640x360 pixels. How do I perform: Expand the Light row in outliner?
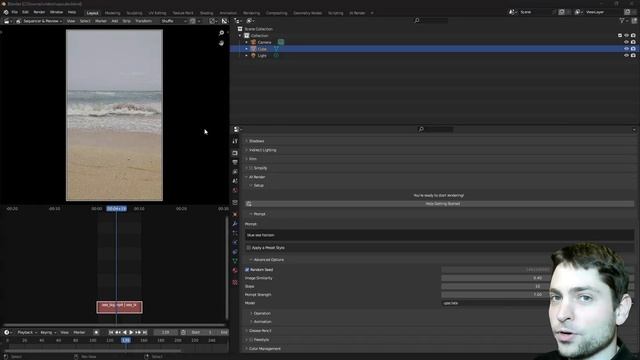(247, 56)
